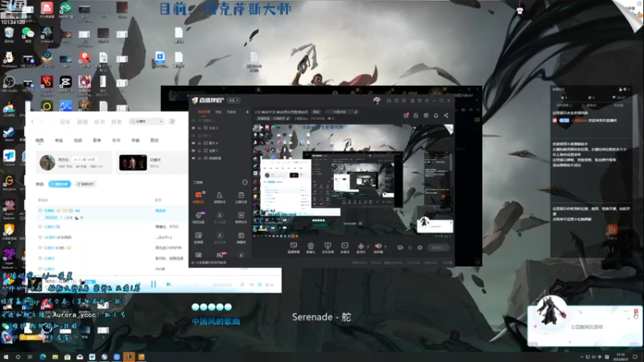Switch to the 单曲 results tab
The image size is (644, 362).
coord(59,140)
